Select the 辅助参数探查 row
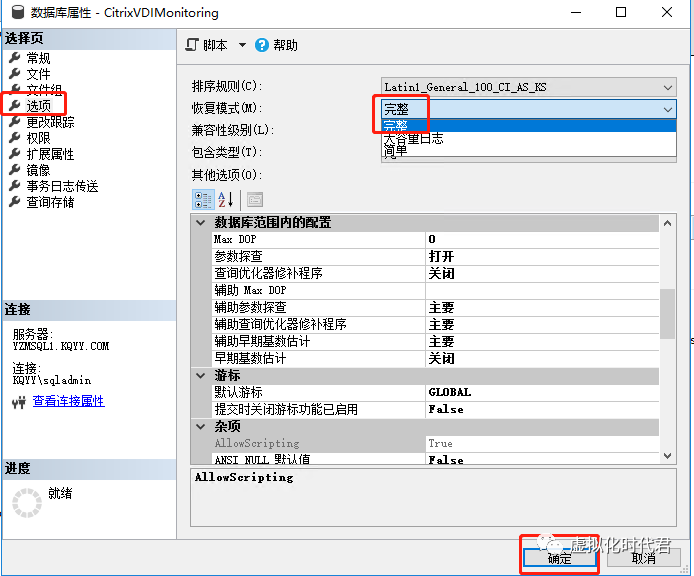This screenshot has height=576, width=694. point(436,307)
